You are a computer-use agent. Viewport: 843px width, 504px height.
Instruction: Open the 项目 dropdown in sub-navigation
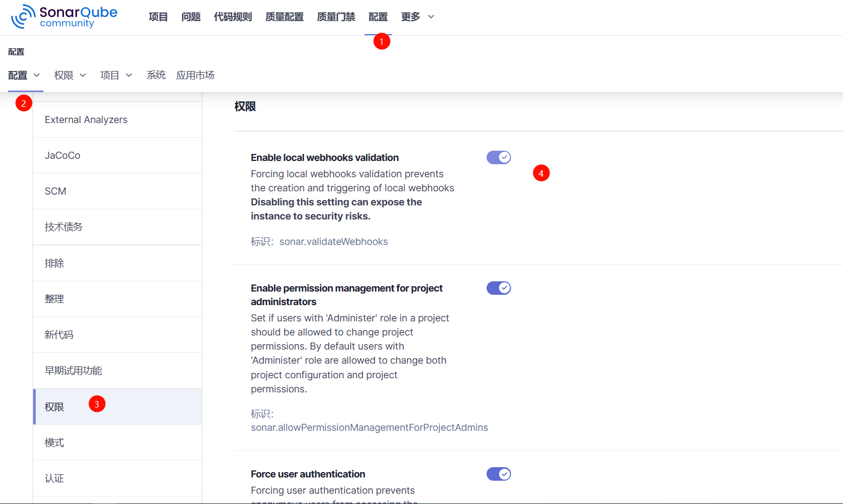click(116, 75)
